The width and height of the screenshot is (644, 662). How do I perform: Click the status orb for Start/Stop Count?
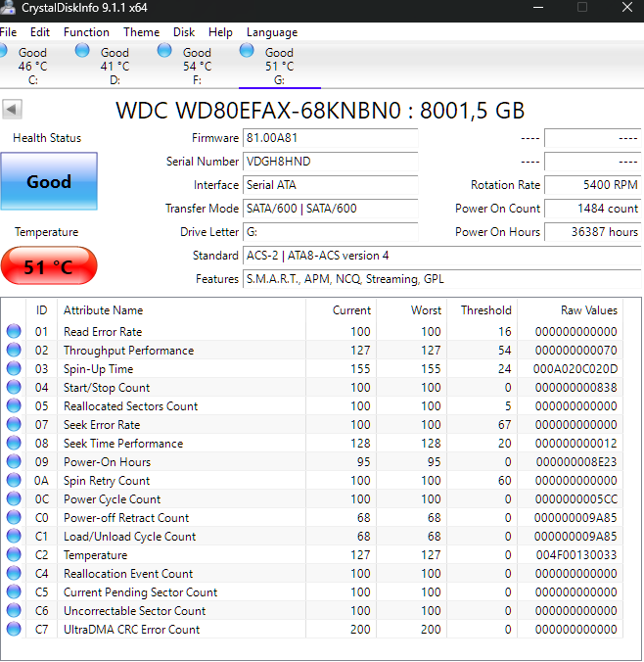pos(14,387)
